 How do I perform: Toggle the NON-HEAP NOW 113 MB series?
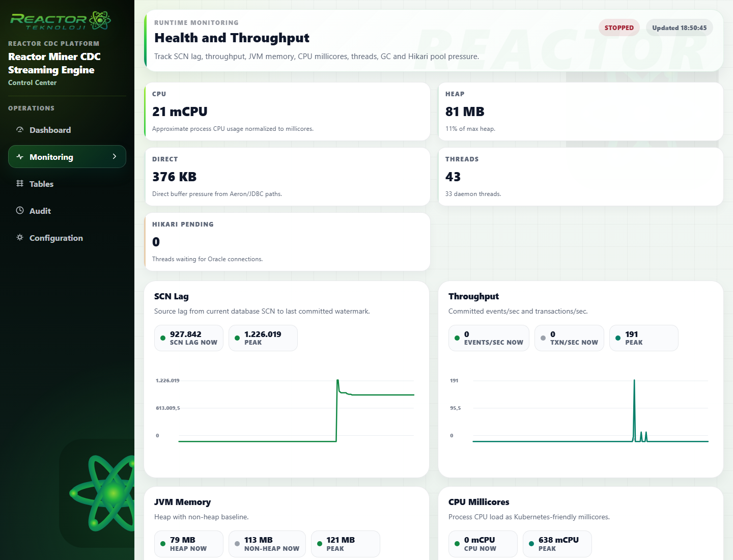click(x=267, y=544)
